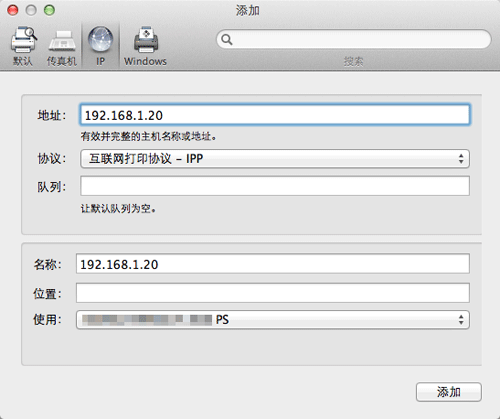Minimize the Add printer window
The height and width of the screenshot is (419, 500).
click(31, 10)
